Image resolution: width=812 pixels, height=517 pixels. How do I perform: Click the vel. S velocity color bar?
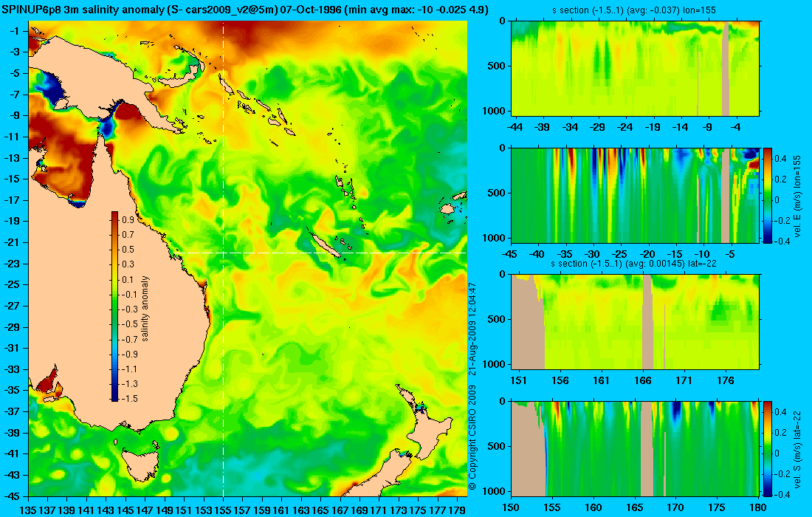click(767, 448)
